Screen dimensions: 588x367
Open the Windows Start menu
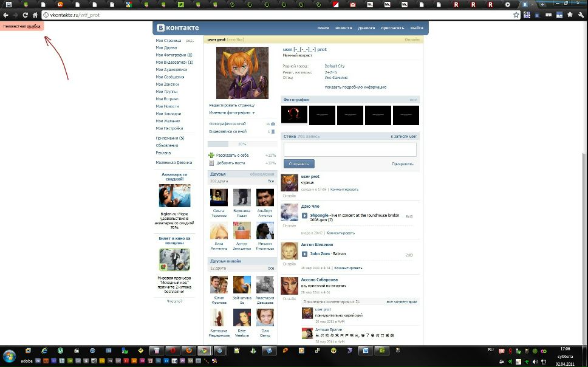pyautogui.click(x=10, y=351)
